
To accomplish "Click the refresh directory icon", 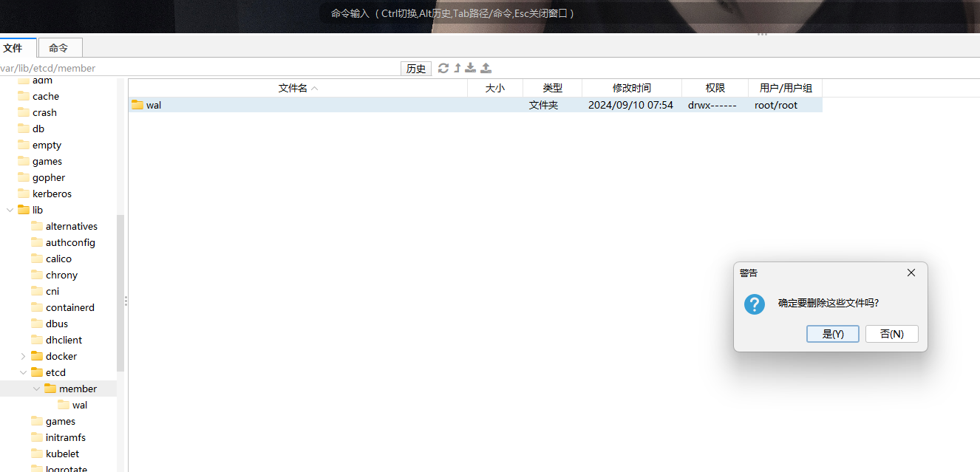I will point(443,68).
